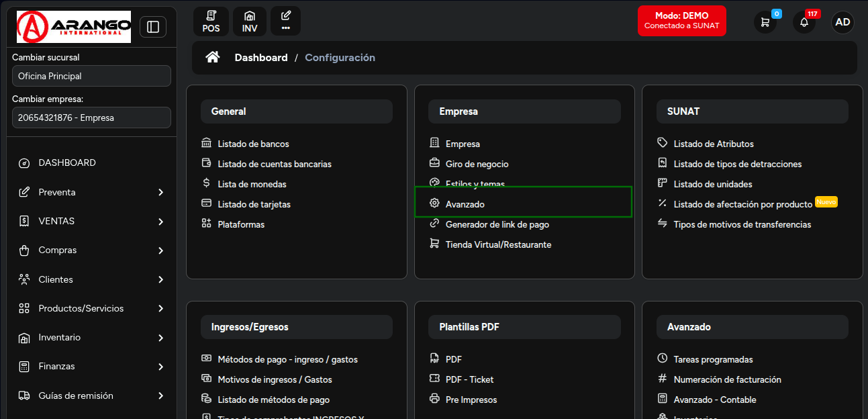Click the PDF template icon
Viewport: 868px width, 419px height.
434,359
